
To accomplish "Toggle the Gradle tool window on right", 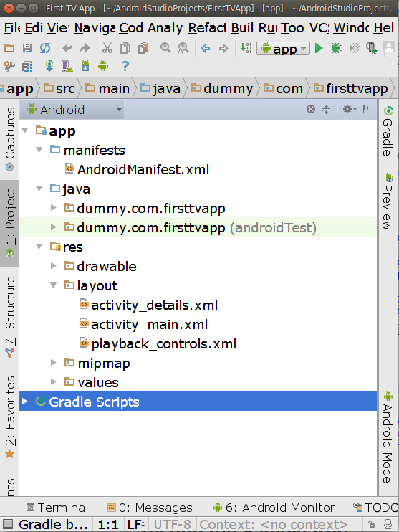I will point(388,131).
